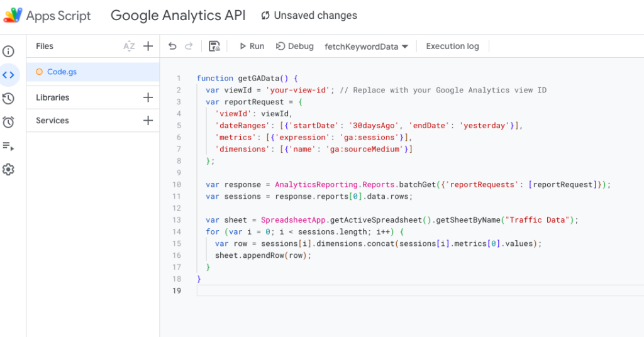644x337 pixels.
Task: Add a new file with plus icon
Action: 148,46
